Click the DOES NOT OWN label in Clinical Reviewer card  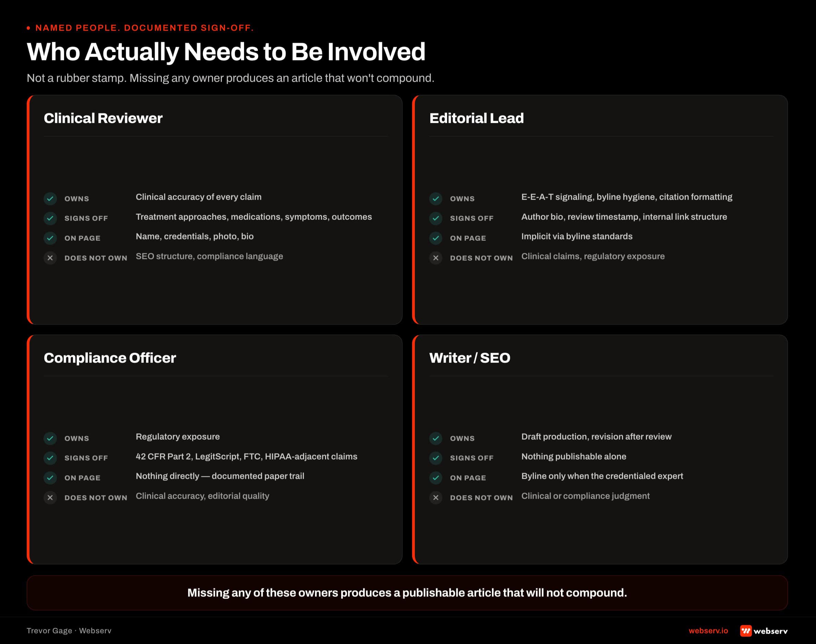coord(96,258)
